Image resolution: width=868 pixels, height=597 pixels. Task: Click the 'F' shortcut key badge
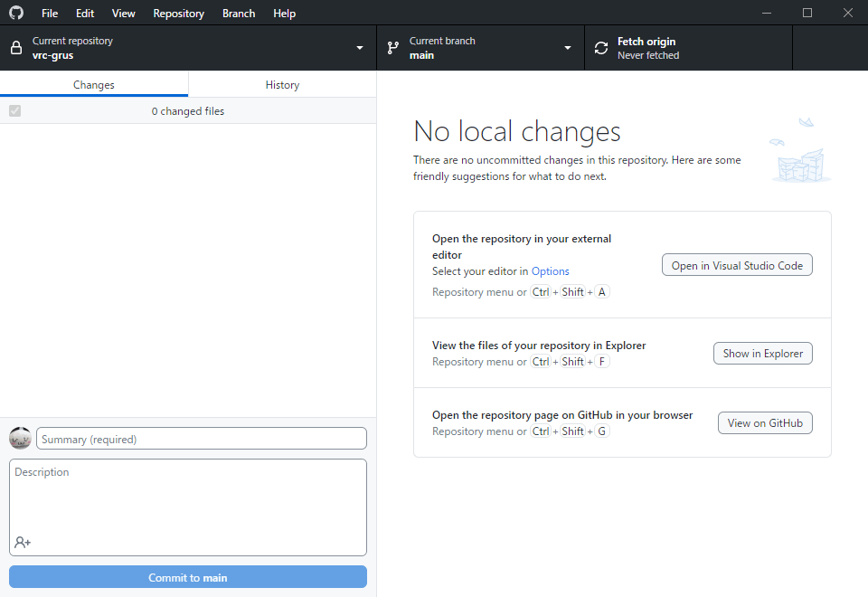[x=602, y=362]
